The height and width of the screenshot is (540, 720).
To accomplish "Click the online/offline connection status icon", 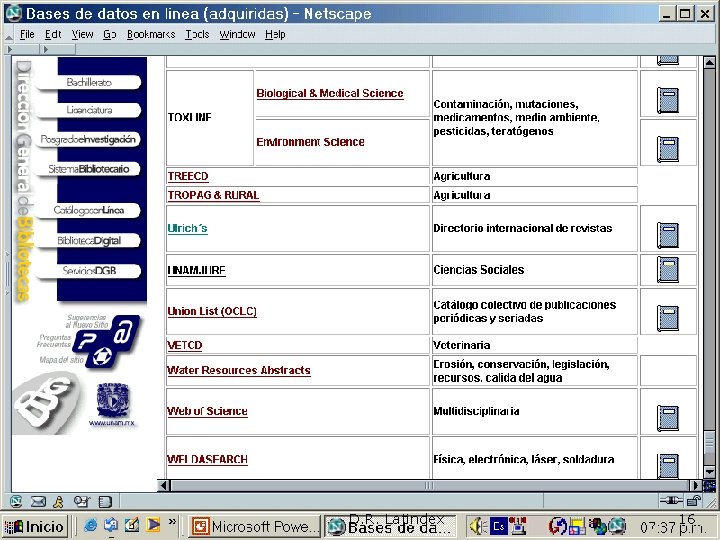I will coord(671,501).
